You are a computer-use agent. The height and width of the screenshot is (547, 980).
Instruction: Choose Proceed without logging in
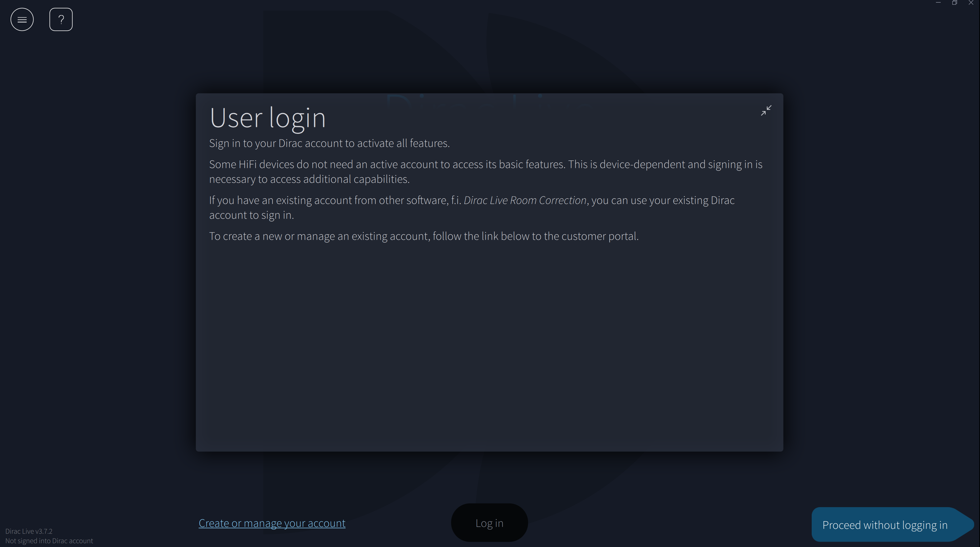(x=892, y=525)
